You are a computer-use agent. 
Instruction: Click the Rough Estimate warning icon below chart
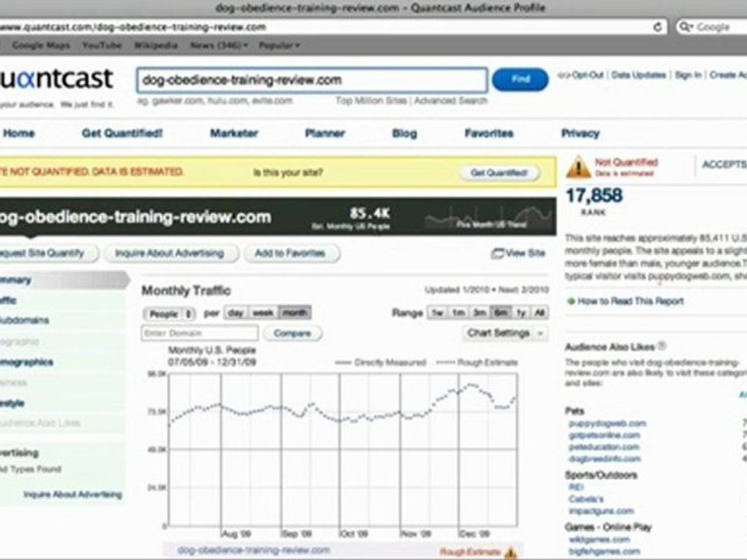[510, 553]
